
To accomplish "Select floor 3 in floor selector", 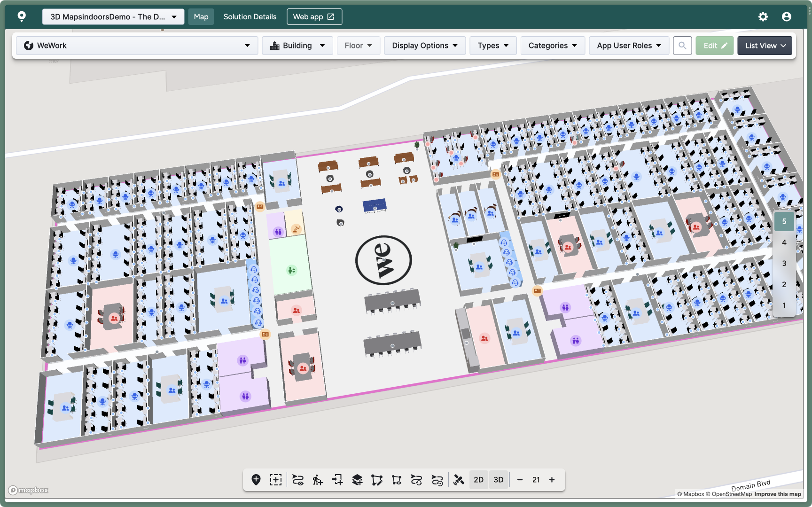I will click(x=784, y=264).
